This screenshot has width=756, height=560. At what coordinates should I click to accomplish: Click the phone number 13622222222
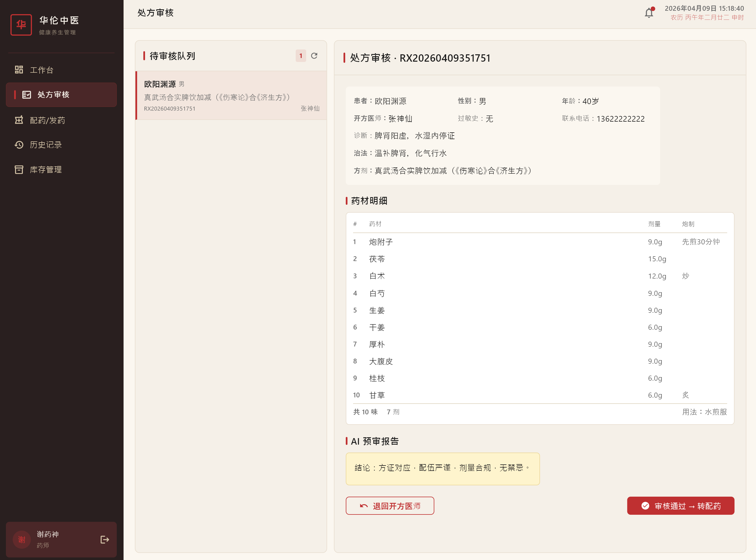click(621, 119)
